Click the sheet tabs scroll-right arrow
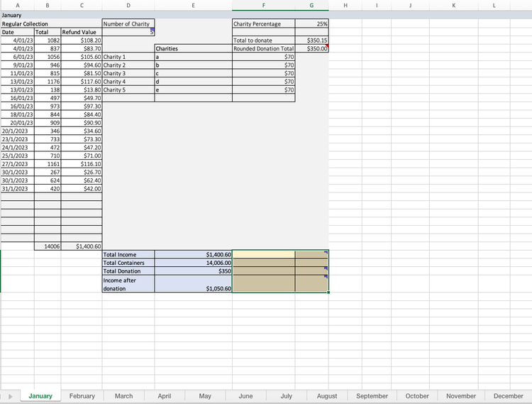The image size is (532, 404). point(10,396)
